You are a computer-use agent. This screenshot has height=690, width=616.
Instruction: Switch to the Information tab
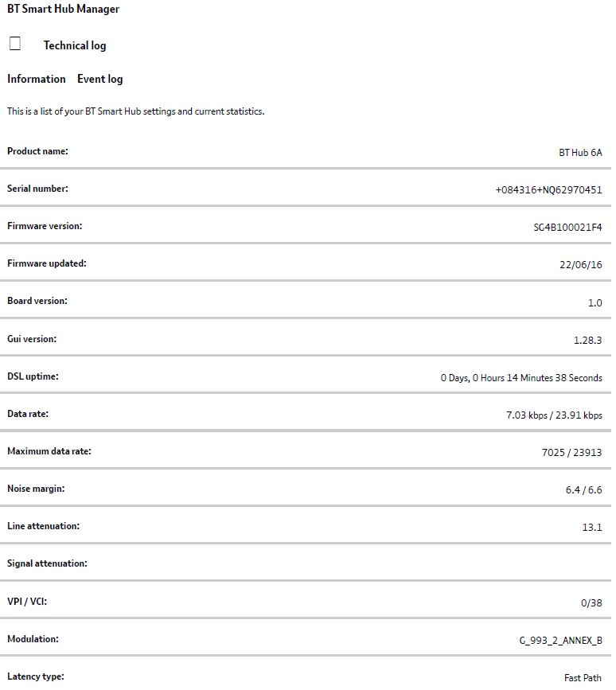click(x=37, y=79)
